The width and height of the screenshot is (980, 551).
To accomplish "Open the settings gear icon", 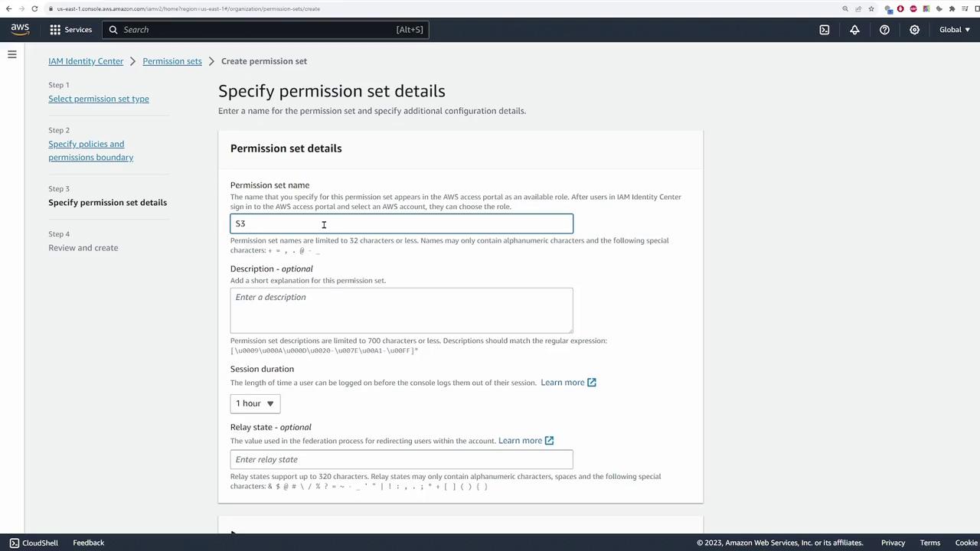I will pyautogui.click(x=914, y=30).
